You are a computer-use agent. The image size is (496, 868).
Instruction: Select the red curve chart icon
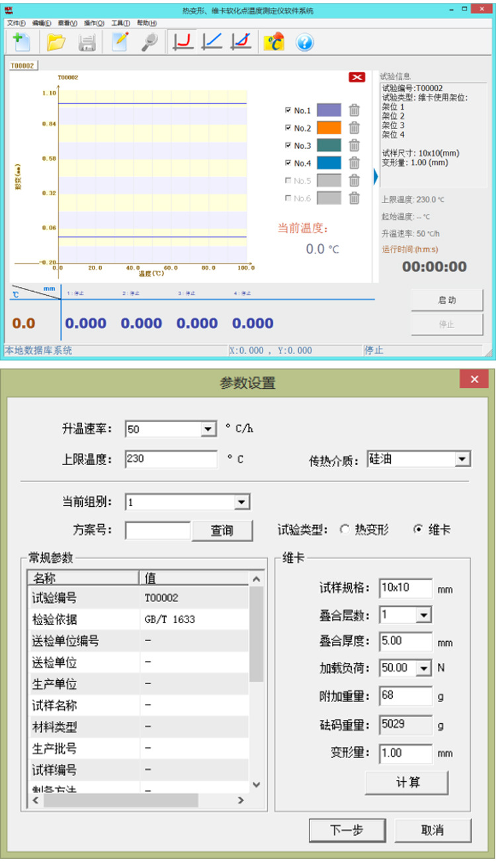pyautogui.click(x=183, y=42)
